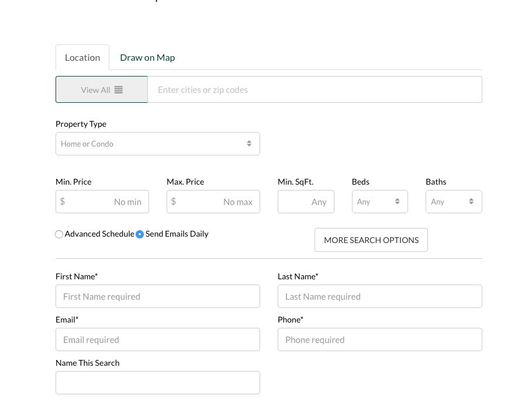The width and height of the screenshot is (532, 409).
Task: Expand the Baths dropdown
Action: click(454, 202)
